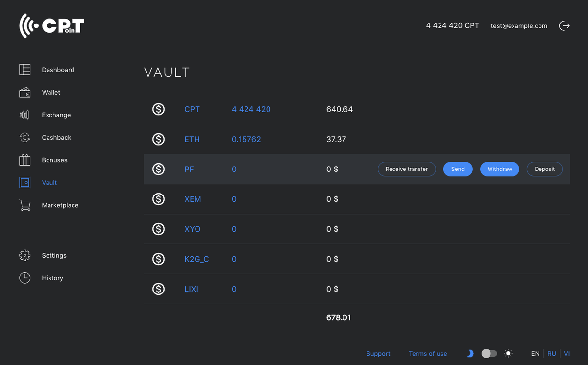Click the coin icon in XEM row
This screenshot has height=365, width=588.
pos(158,199)
